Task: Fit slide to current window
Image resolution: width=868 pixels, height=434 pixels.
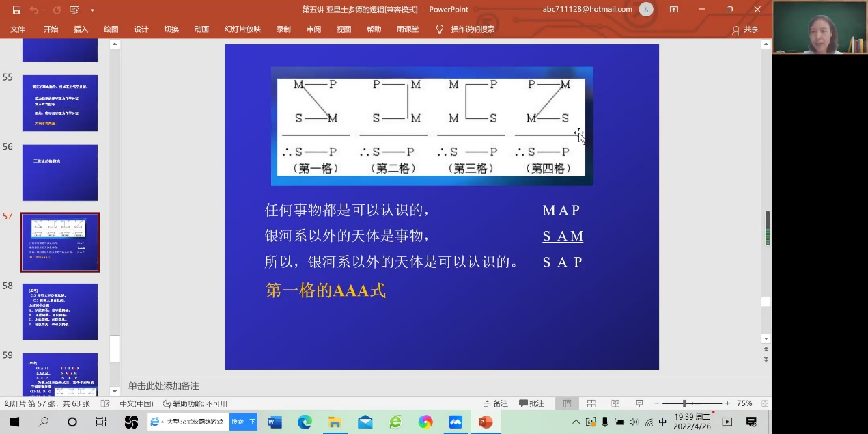Action: [x=765, y=404]
